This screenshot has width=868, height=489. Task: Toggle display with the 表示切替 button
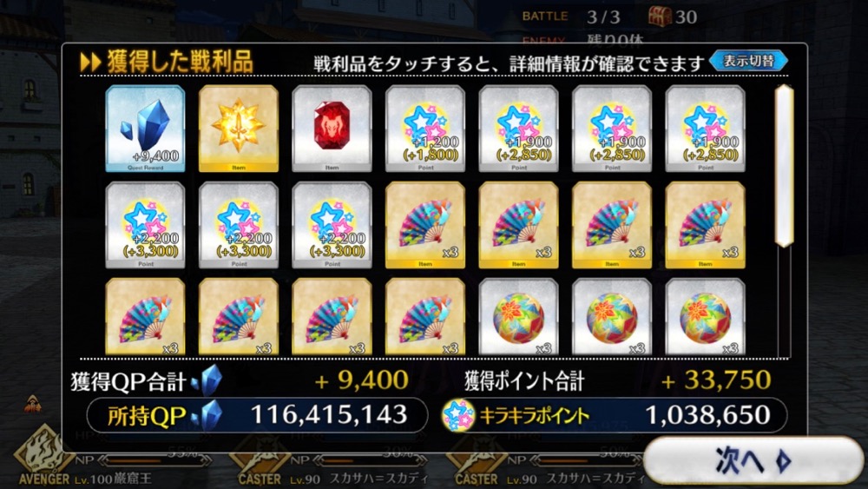click(x=748, y=61)
